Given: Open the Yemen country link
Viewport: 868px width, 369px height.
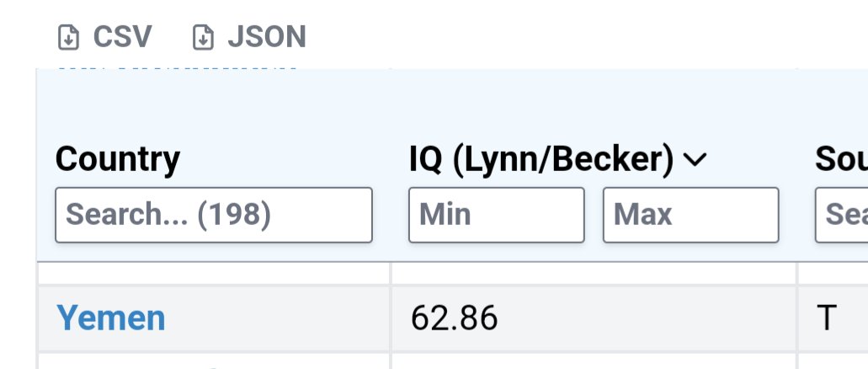Looking at the screenshot, I should [111, 318].
